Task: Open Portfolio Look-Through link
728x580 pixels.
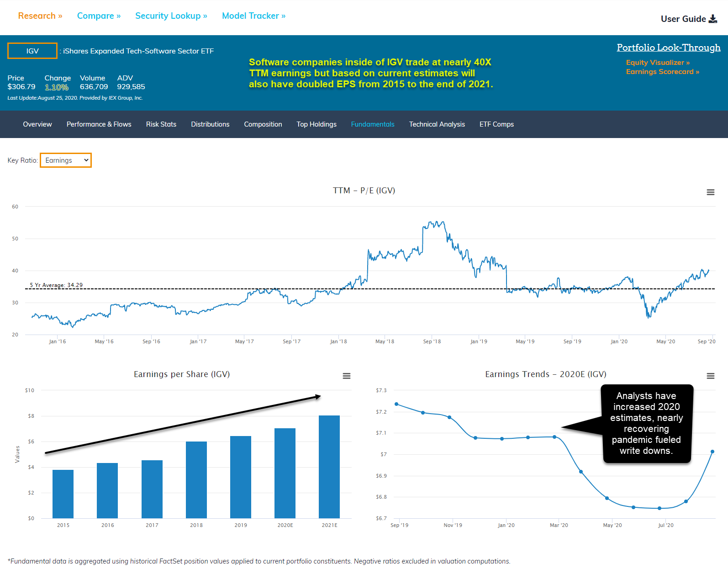Action: coord(669,48)
